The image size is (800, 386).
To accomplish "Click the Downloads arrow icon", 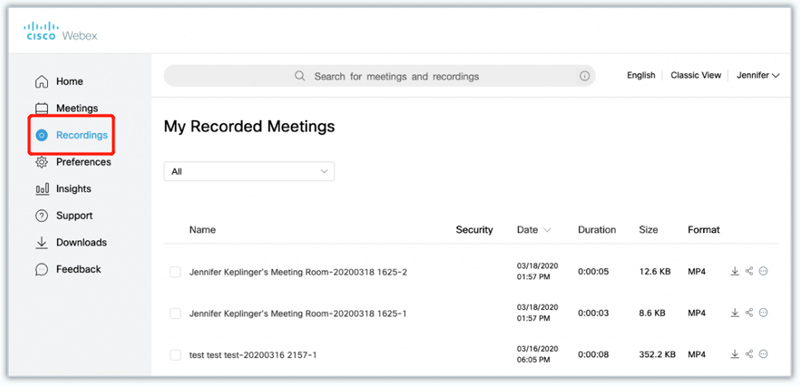I will pos(41,243).
